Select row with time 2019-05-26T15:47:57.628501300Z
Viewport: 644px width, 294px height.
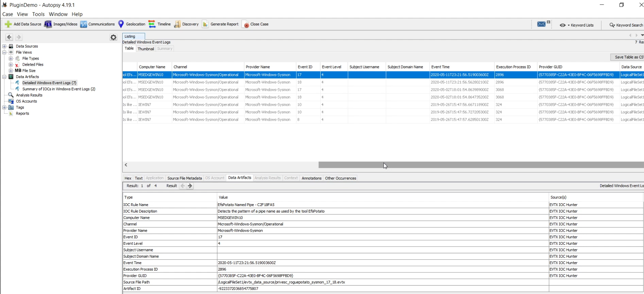383,120
